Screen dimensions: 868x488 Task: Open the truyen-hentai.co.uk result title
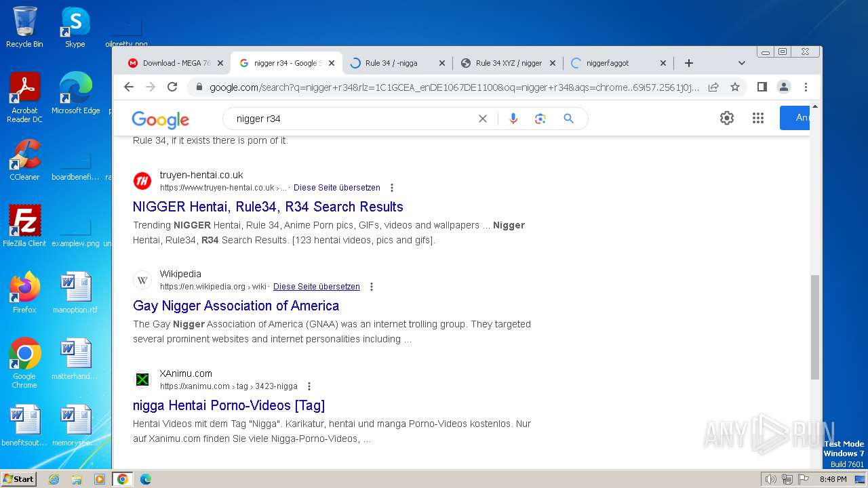click(268, 207)
